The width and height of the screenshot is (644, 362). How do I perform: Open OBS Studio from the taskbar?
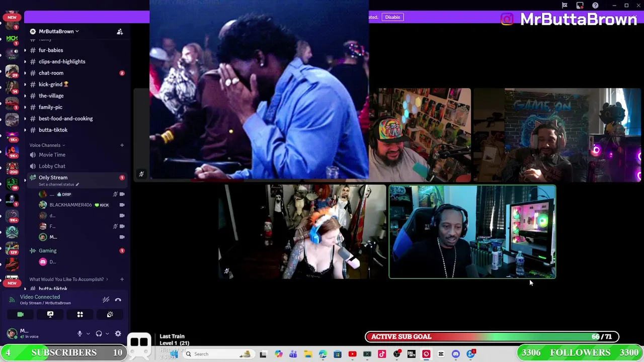point(396,354)
